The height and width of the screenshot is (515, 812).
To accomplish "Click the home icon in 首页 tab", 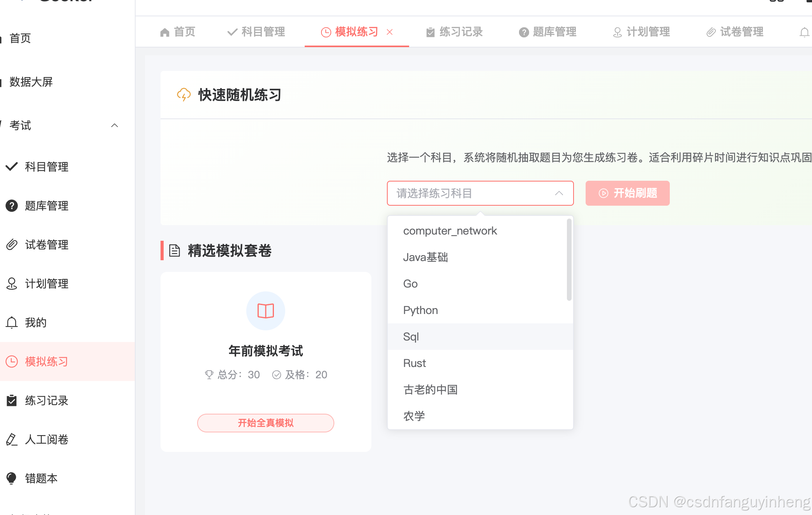I will [x=165, y=32].
